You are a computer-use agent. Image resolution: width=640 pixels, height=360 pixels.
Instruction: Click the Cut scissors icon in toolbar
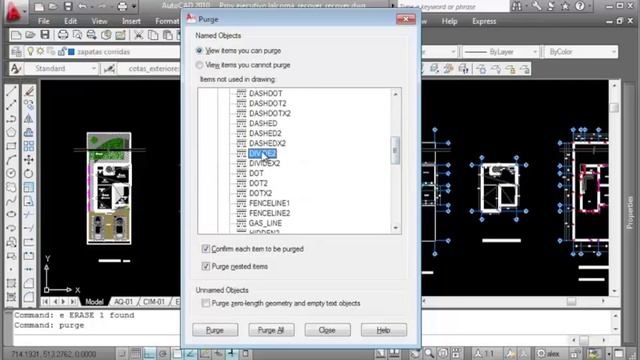click(139, 35)
